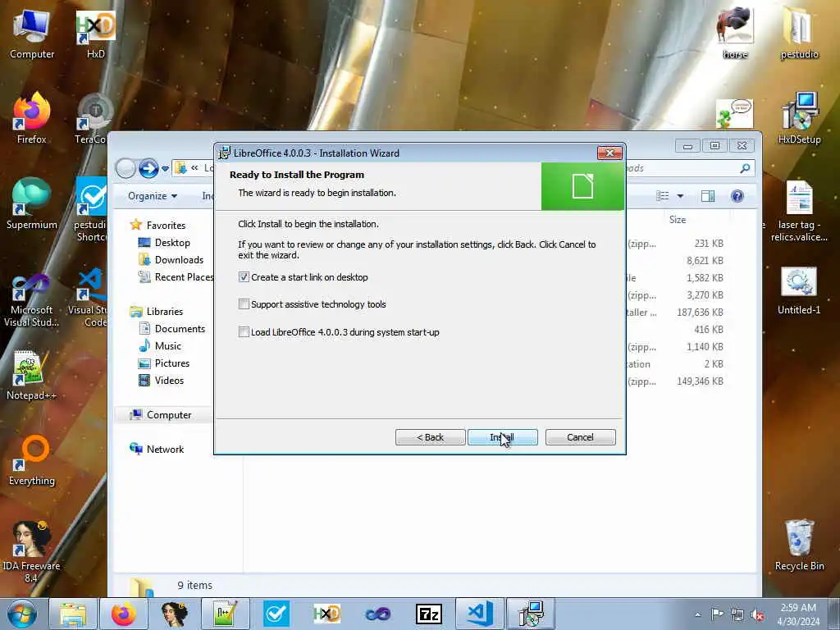
Task: Click Install to begin the LibreOffice installation
Action: (x=503, y=437)
